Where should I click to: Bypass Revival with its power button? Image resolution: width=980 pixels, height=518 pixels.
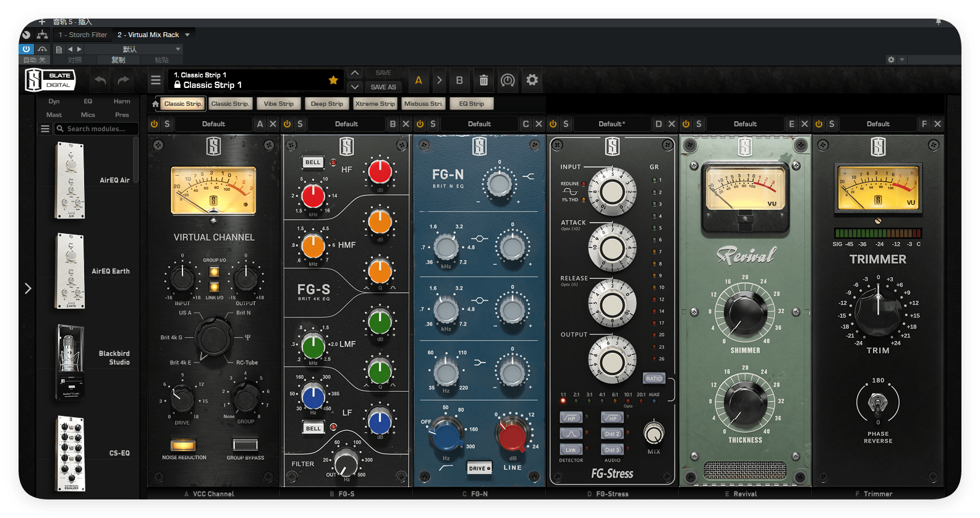point(686,124)
